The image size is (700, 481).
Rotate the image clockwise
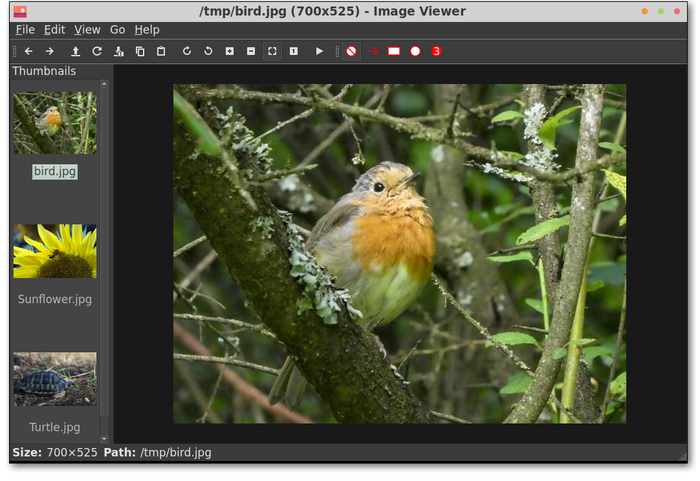[x=186, y=51]
